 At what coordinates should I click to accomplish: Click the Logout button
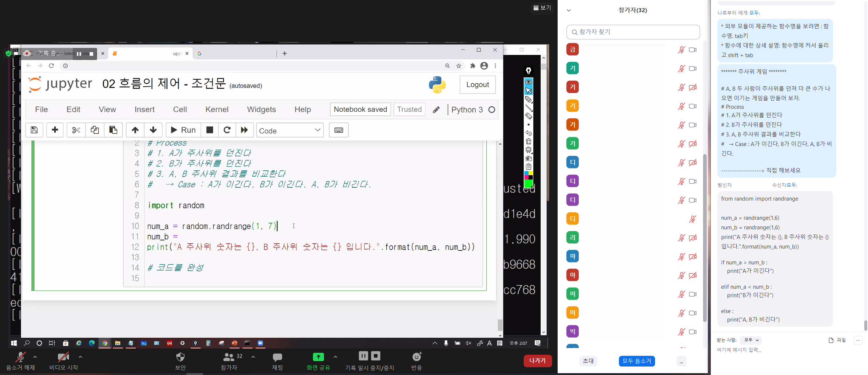(477, 84)
